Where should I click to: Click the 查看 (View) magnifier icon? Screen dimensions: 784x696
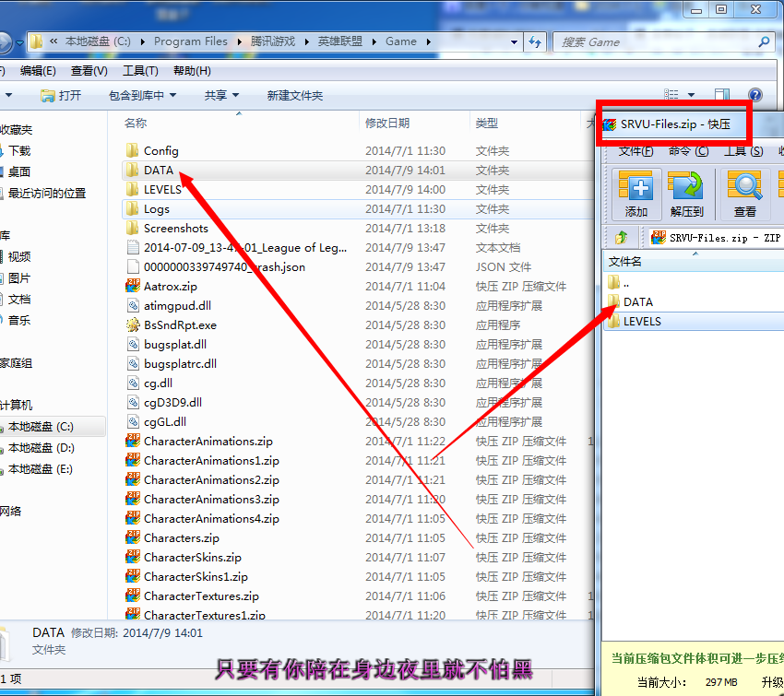[x=744, y=187]
